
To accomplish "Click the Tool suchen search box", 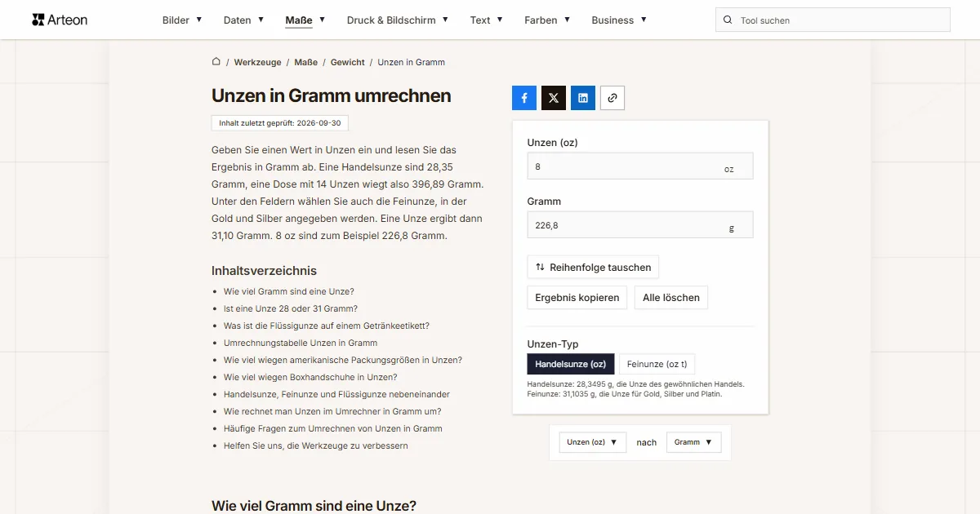I will pyautogui.click(x=833, y=20).
